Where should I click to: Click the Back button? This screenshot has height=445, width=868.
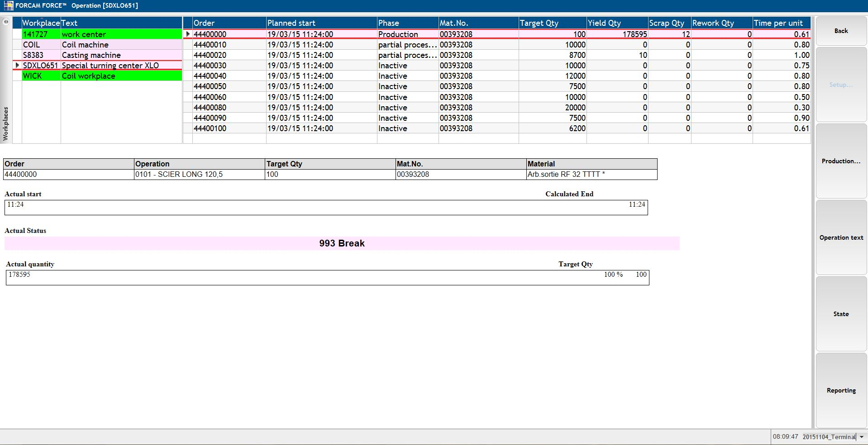click(841, 31)
